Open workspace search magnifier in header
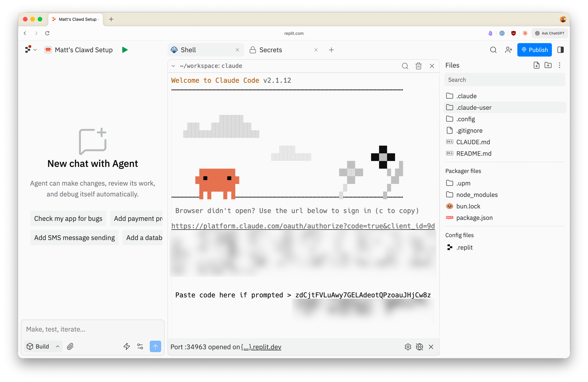The image size is (588, 382). (493, 50)
